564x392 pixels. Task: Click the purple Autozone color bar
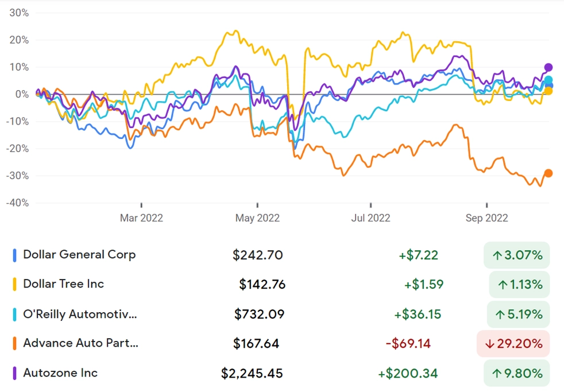click(x=14, y=373)
